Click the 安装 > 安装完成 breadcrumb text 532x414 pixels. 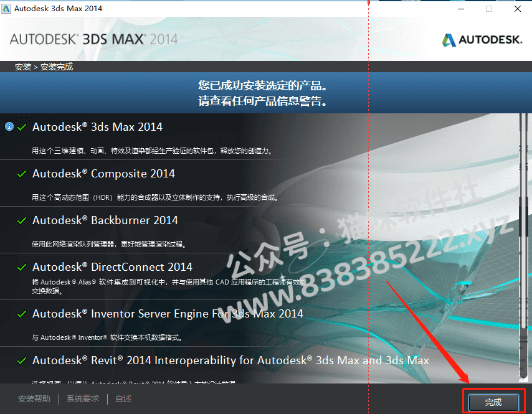click(44, 67)
